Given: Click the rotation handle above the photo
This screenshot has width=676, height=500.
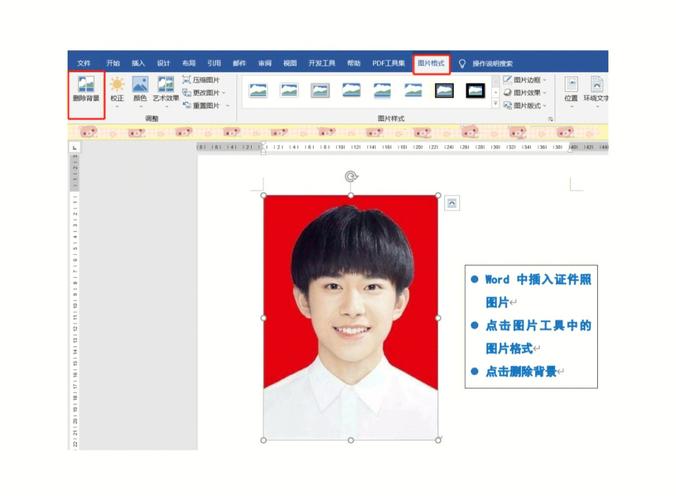Looking at the screenshot, I should [351, 176].
